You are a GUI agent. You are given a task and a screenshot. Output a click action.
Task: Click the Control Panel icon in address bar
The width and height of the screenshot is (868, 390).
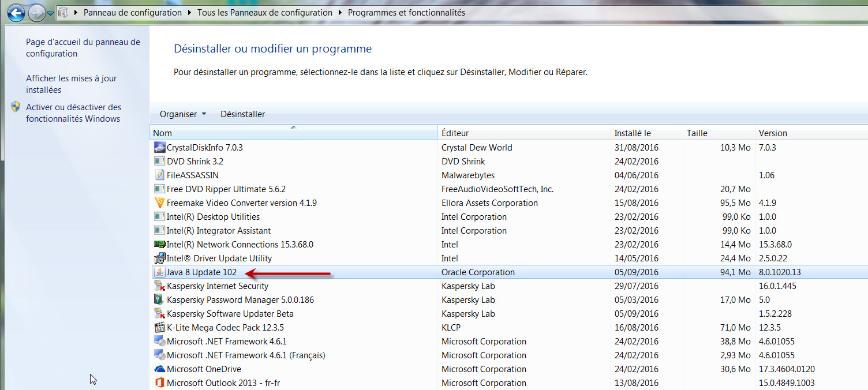(63, 12)
